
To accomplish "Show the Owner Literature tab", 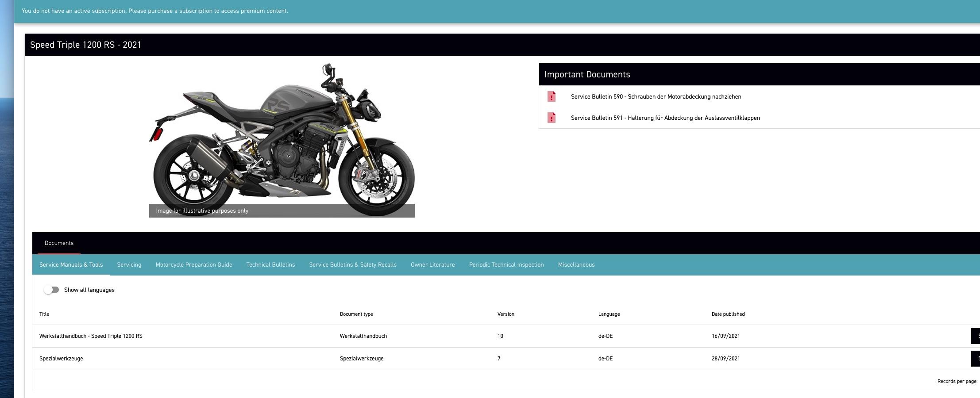I will [x=432, y=265].
